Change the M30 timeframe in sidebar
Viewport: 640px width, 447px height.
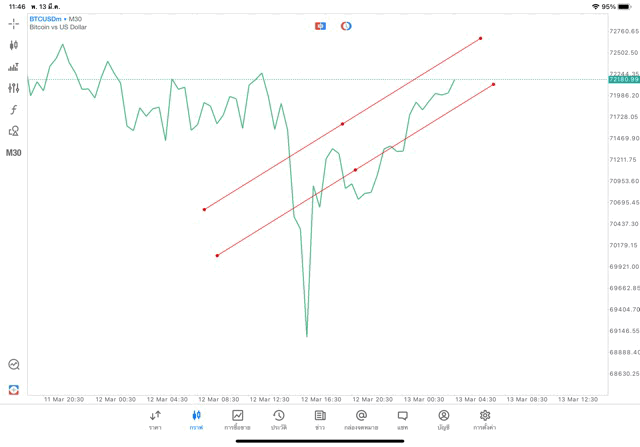coord(13,153)
